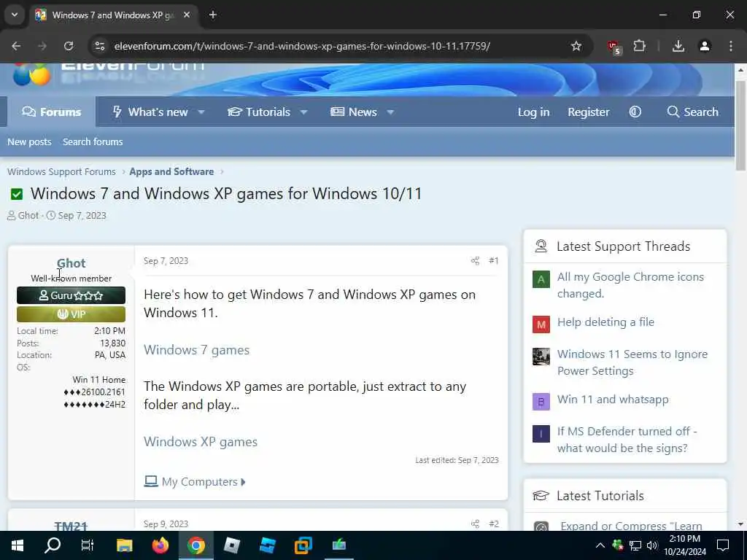747x560 pixels.
Task: Click the VIP badge
Action: (x=71, y=314)
